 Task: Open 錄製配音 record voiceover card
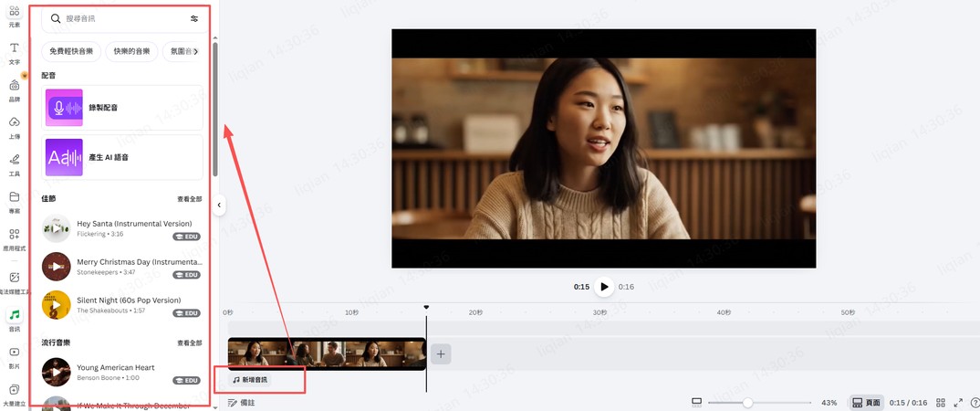[122, 108]
